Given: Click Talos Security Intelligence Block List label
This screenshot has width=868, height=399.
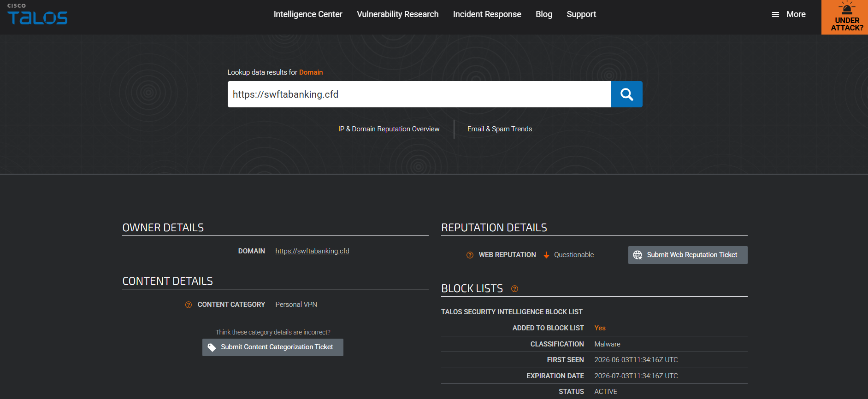Looking at the screenshot, I should [x=512, y=312].
